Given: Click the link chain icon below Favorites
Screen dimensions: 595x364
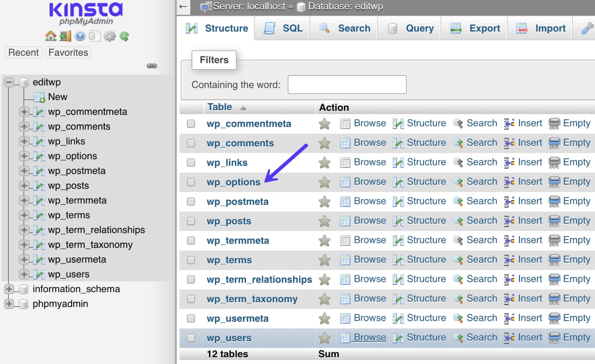Looking at the screenshot, I should pos(152,66).
